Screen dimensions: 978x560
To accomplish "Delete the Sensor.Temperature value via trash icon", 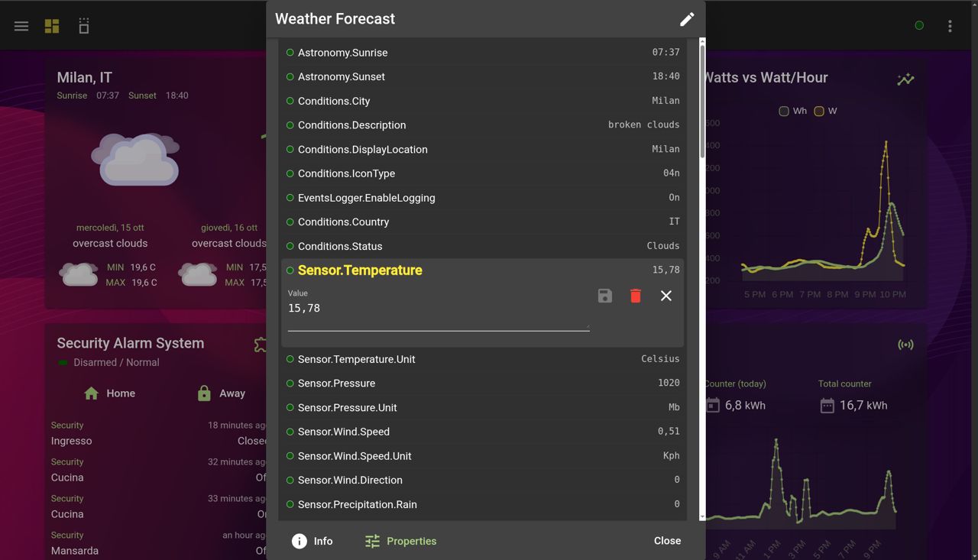I will coord(635,296).
